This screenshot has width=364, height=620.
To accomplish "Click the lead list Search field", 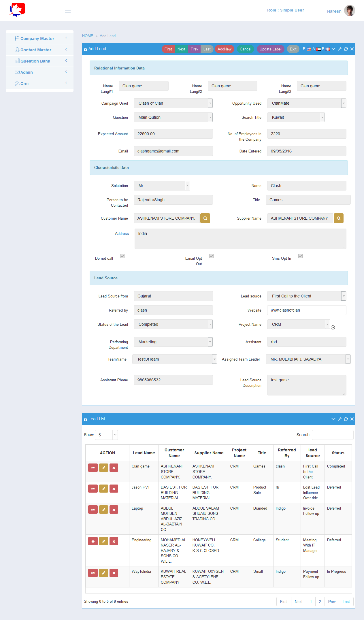I will coord(333,435).
